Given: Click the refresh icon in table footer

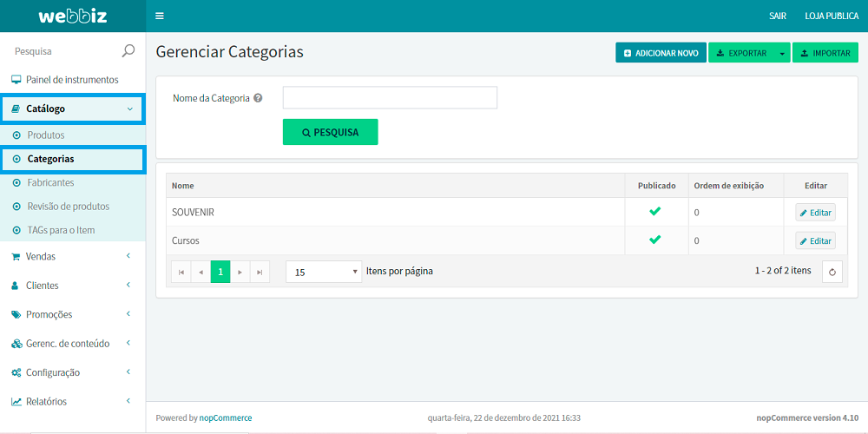Looking at the screenshot, I should pos(832,272).
